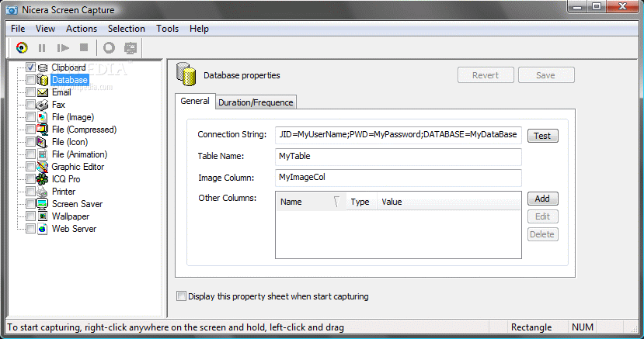Select the Web Server tree item label
This screenshot has height=339, width=644.
point(75,229)
